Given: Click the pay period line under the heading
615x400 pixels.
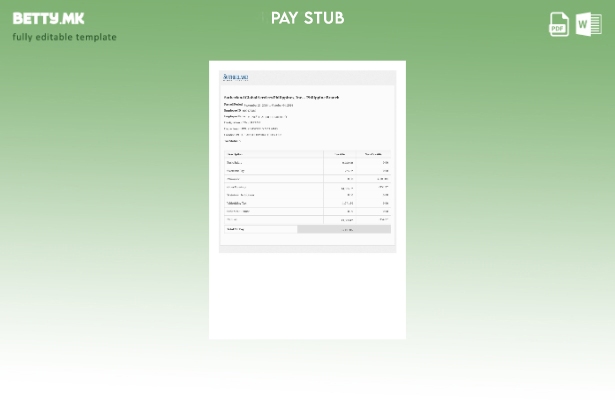Looking at the screenshot, I should 258,104.
